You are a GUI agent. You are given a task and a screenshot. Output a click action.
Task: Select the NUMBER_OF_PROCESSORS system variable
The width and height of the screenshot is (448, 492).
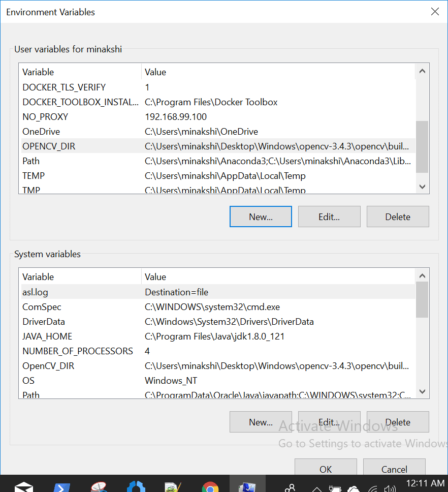tap(218, 351)
